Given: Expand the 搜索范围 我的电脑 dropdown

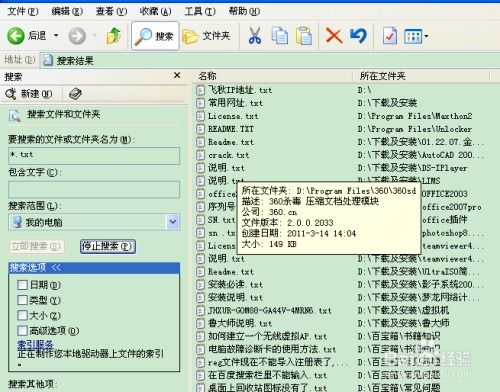Looking at the screenshot, I should pyautogui.click(x=173, y=222).
